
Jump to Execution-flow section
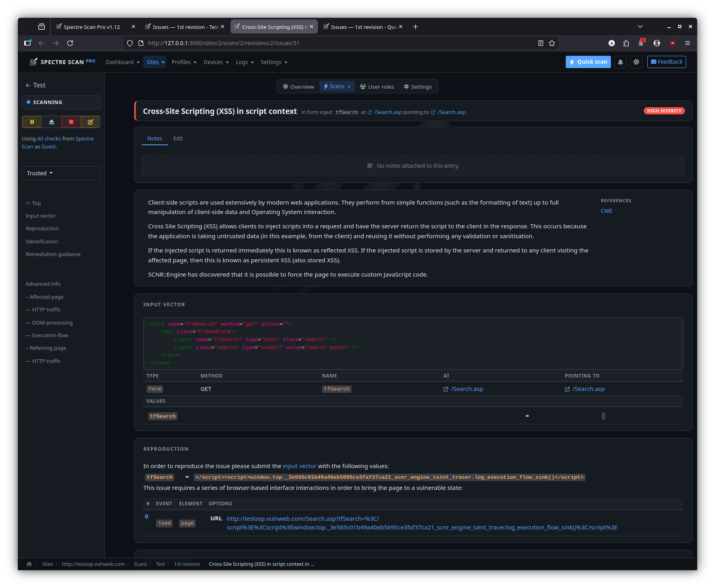tap(47, 335)
